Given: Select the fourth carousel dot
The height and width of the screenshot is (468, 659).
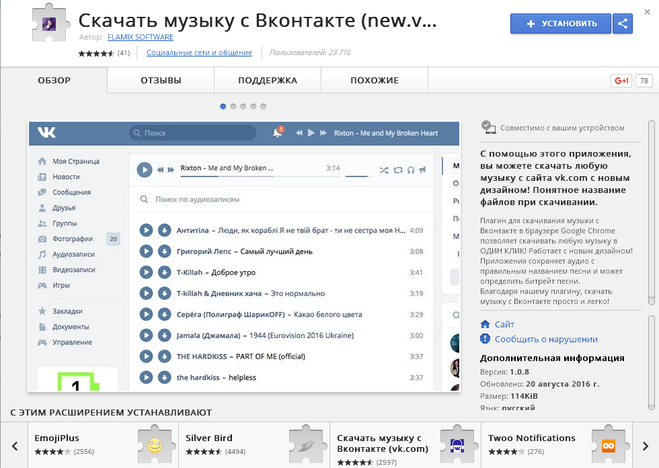Looking at the screenshot, I should coord(253,106).
